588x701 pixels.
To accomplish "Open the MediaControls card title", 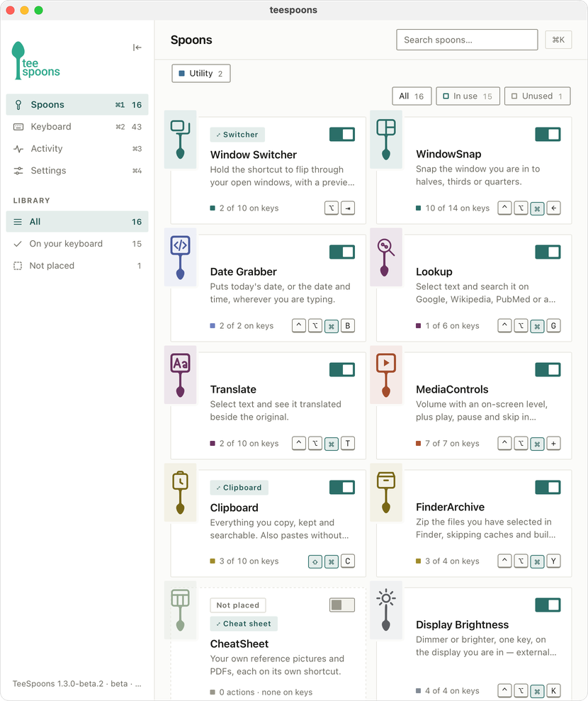I will click(452, 389).
